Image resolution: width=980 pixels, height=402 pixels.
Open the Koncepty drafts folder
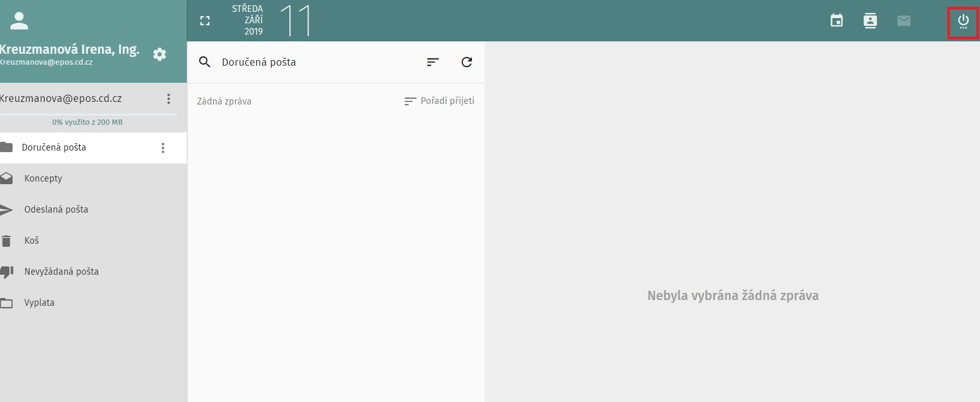tap(93, 178)
